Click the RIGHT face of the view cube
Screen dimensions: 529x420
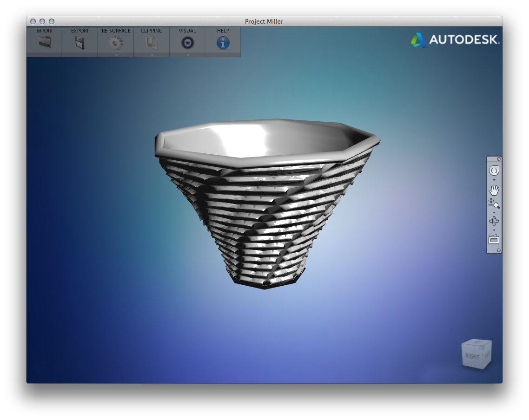(472, 356)
